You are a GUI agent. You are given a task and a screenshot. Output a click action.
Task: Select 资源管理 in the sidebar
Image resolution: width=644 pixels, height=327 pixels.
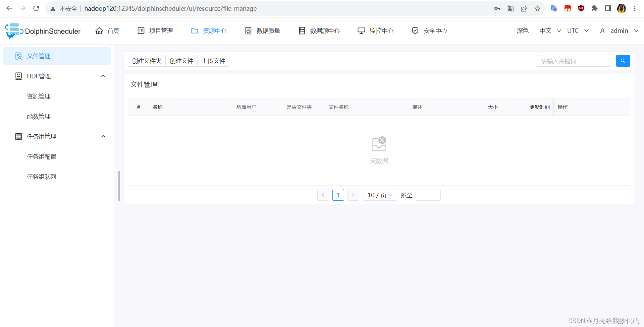tap(39, 96)
